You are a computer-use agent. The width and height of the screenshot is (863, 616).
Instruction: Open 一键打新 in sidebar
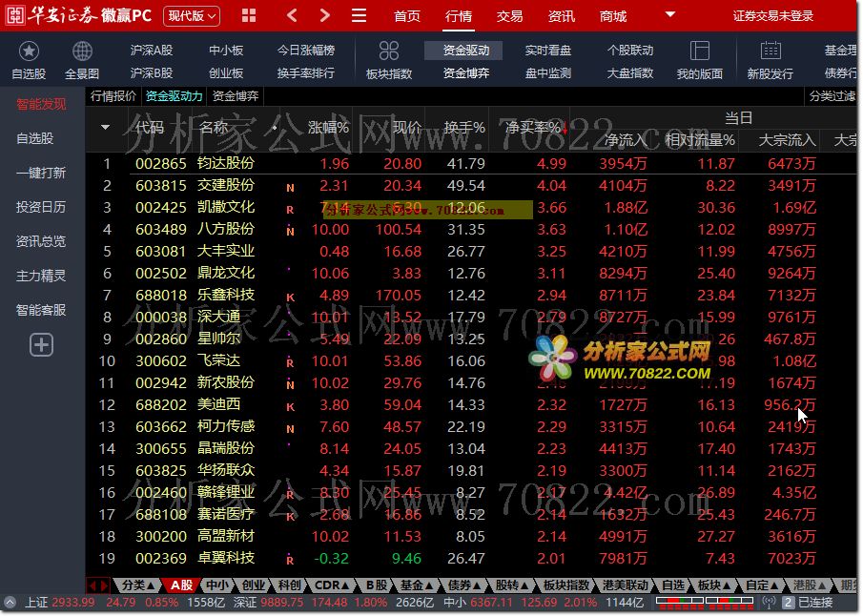tap(41, 173)
